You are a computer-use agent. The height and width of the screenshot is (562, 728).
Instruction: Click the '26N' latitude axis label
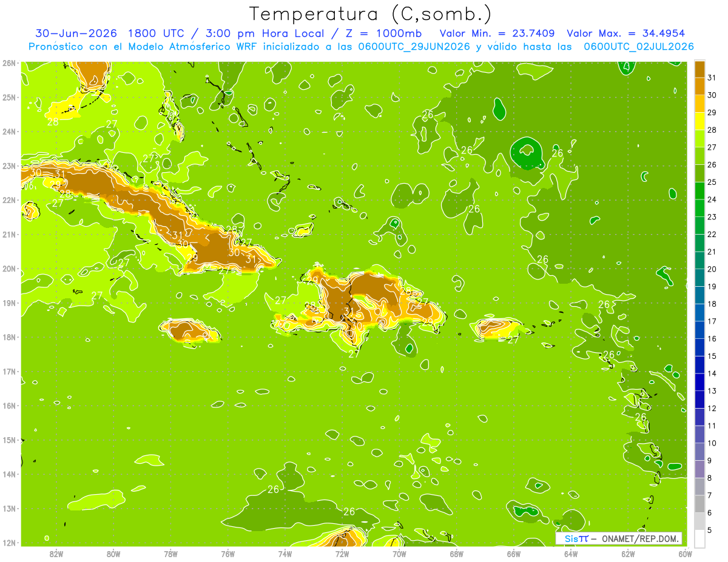pos(9,63)
